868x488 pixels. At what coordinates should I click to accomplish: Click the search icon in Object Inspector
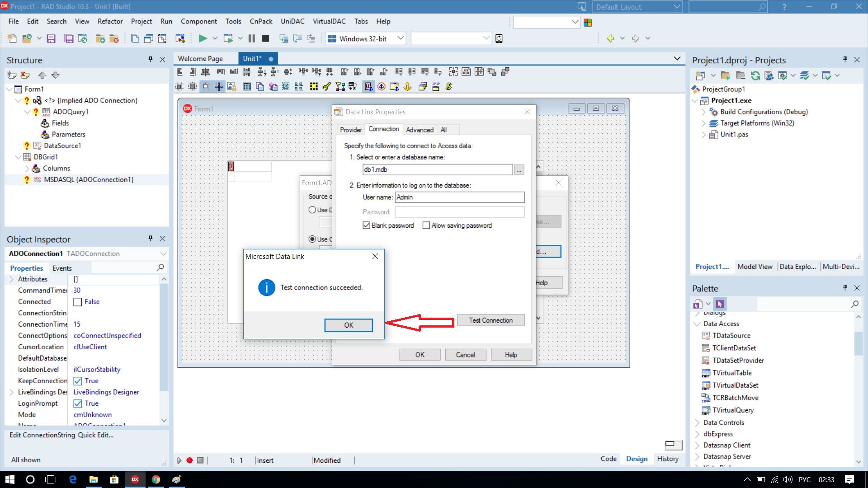(160, 267)
